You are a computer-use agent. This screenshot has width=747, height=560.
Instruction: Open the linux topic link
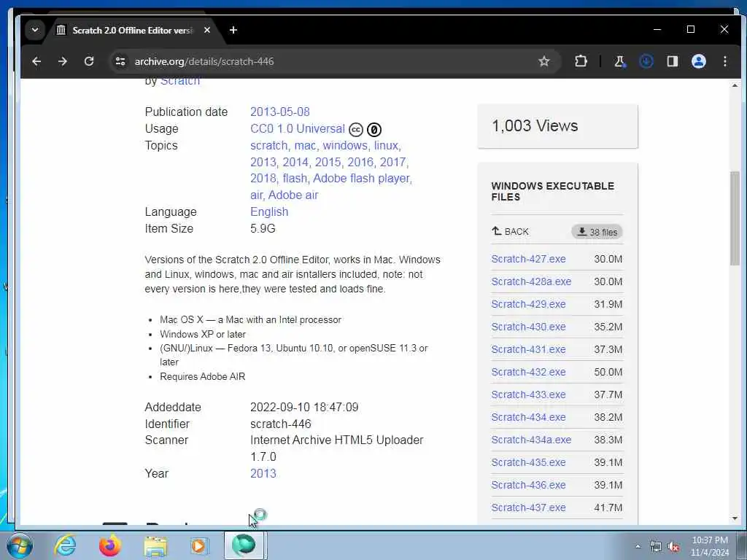click(385, 145)
